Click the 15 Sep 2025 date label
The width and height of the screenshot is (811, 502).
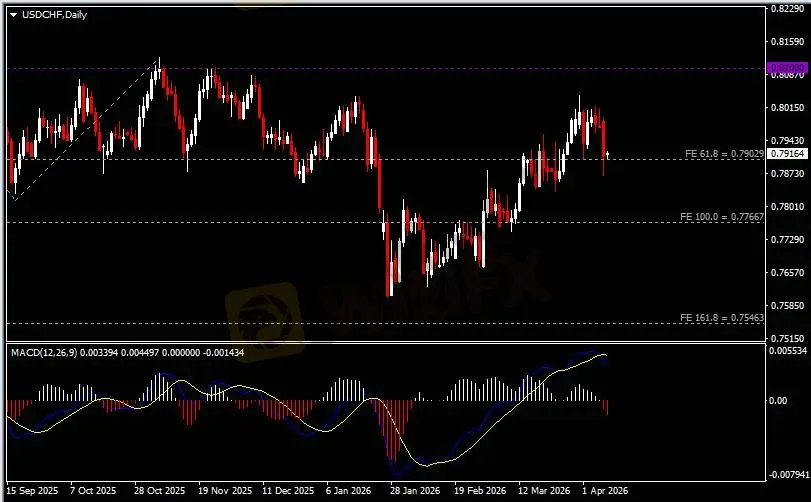pos(34,492)
